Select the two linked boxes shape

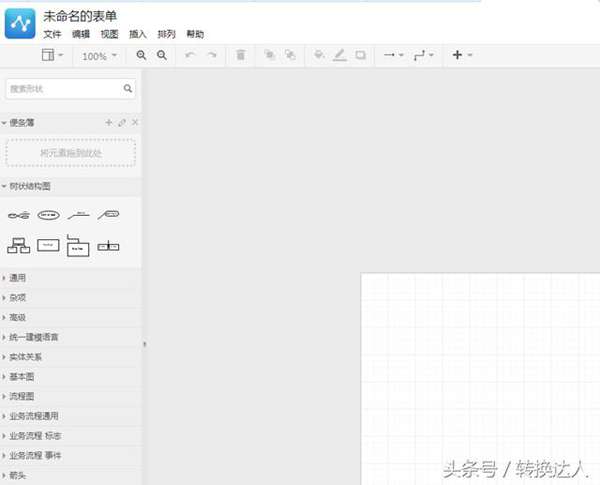coord(108,246)
